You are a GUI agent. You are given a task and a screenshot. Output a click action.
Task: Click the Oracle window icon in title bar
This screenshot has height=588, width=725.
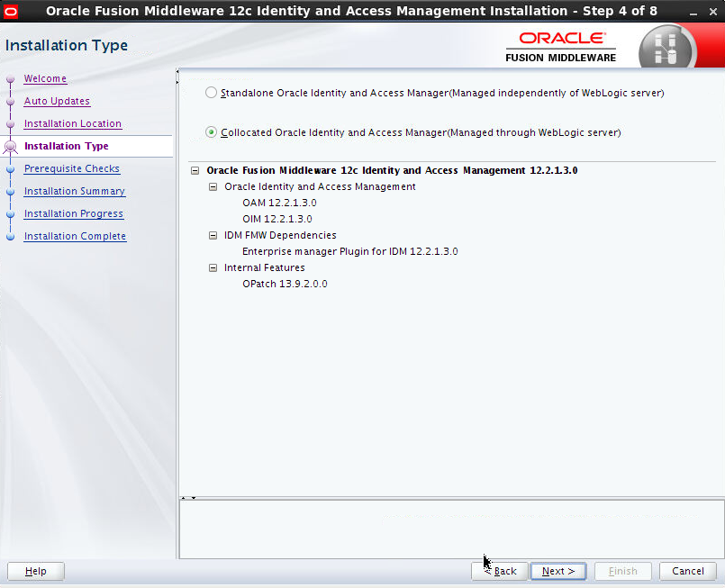coord(10,11)
